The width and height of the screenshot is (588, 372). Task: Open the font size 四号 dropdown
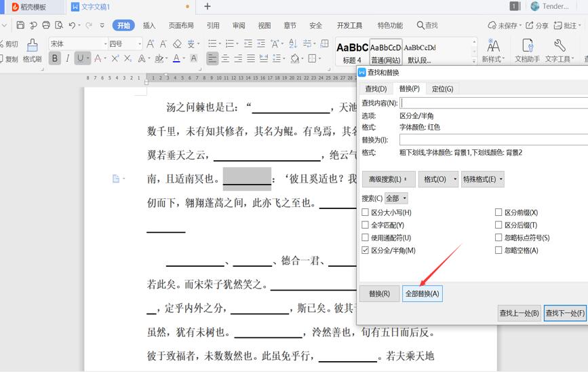[140, 44]
